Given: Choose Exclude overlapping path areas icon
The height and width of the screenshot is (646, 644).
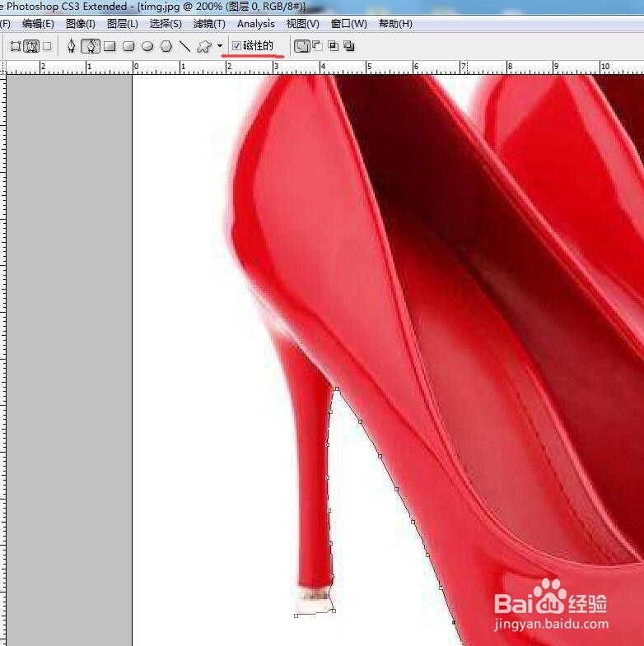Looking at the screenshot, I should (x=349, y=46).
